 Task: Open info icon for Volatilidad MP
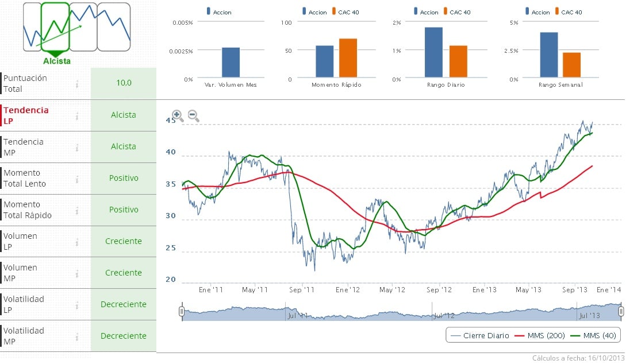tap(77, 337)
